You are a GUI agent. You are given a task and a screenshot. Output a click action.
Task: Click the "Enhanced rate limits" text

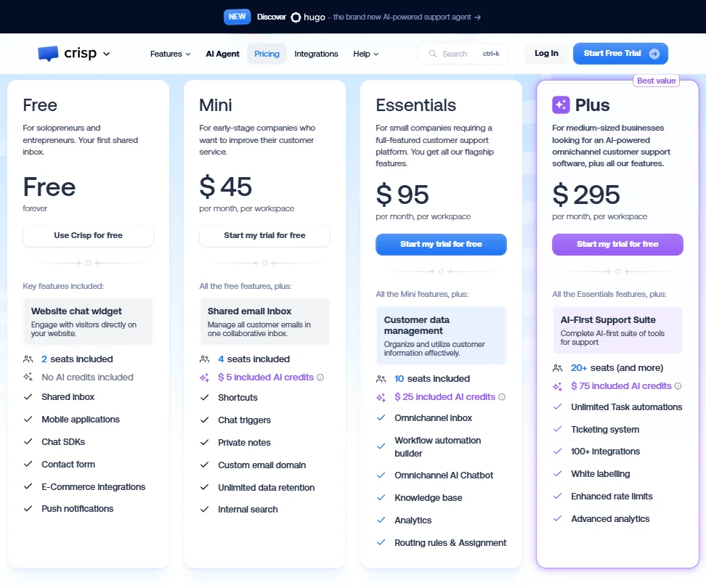click(612, 497)
